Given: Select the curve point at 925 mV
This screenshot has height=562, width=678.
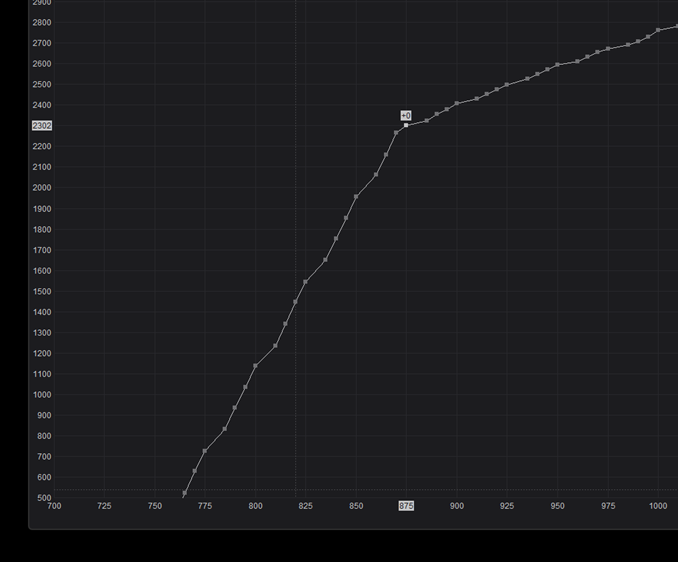Looking at the screenshot, I should coord(507,85).
